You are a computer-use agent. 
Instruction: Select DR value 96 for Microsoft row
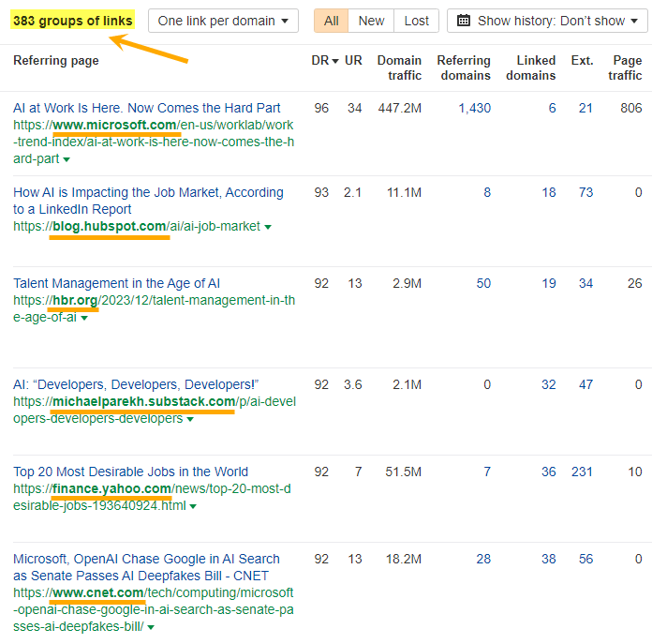321,108
